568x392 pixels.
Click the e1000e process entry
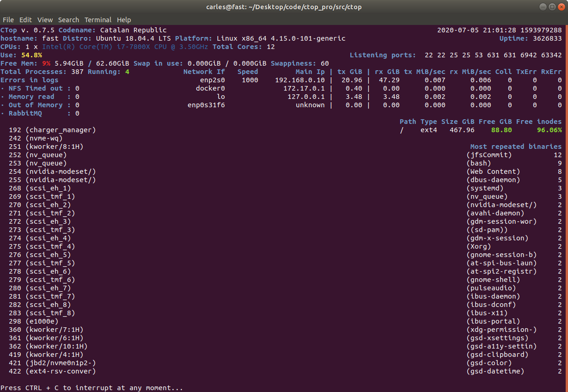click(x=42, y=321)
